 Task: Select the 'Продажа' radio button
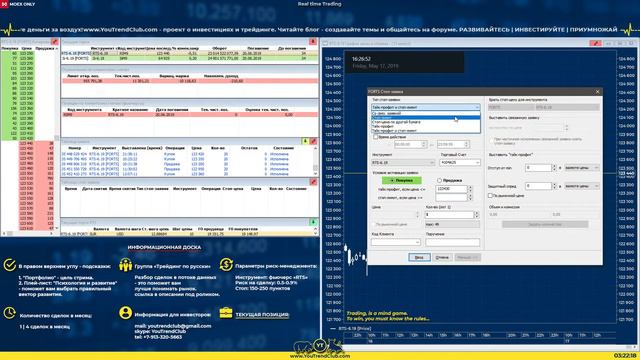click(439, 180)
